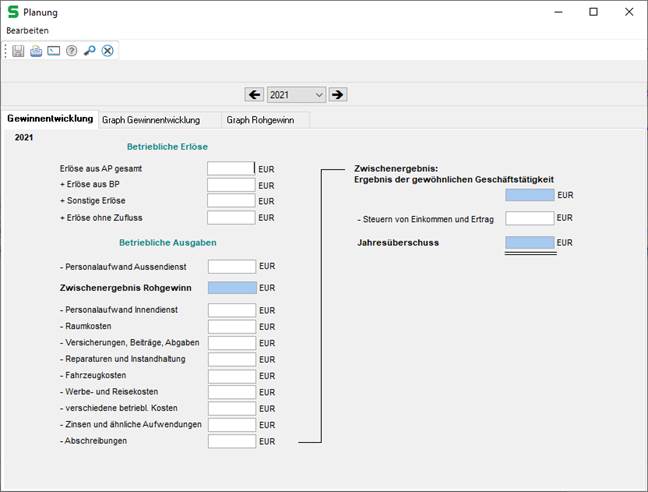Click the Save floppy disk icon
Image resolution: width=648 pixels, height=492 pixels.
tap(18, 51)
